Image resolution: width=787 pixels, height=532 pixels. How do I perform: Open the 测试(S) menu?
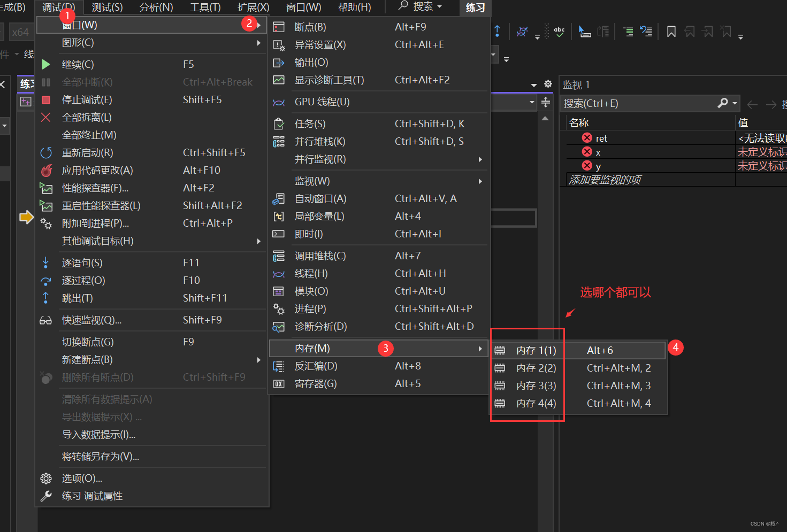(107, 7)
